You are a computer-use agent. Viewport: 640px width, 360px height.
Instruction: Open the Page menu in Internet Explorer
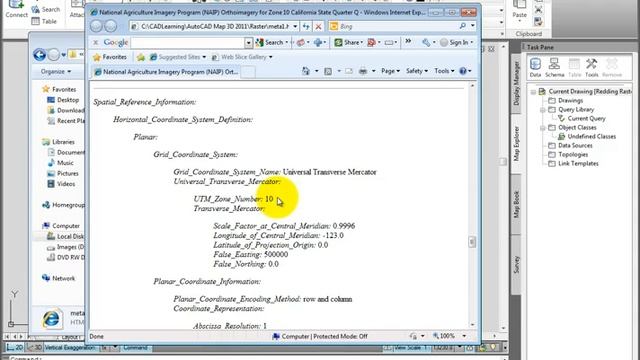[x=390, y=71]
